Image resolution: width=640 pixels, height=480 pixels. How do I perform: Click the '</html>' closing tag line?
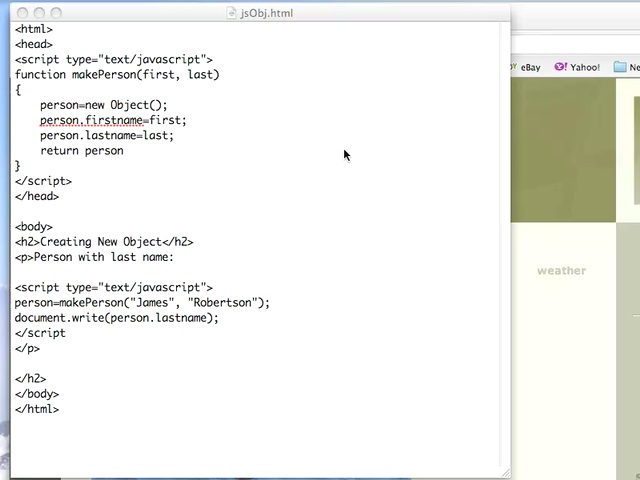[37, 409]
